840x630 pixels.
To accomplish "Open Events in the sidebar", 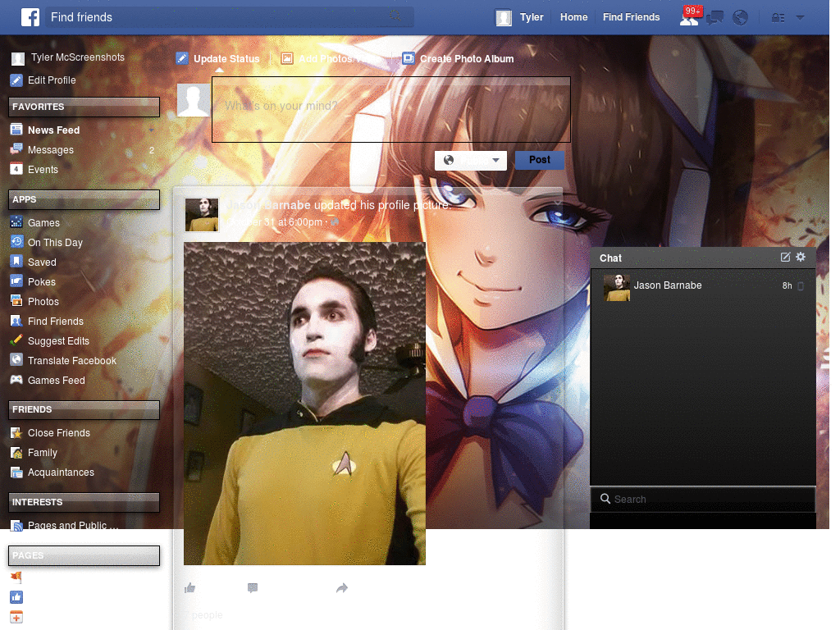I will (43, 169).
